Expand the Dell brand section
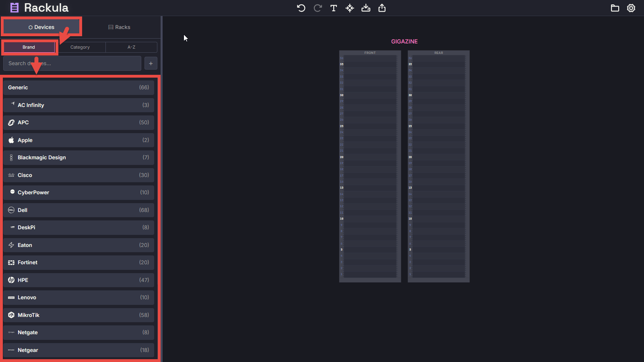Image resolution: width=644 pixels, height=362 pixels. tap(78, 210)
